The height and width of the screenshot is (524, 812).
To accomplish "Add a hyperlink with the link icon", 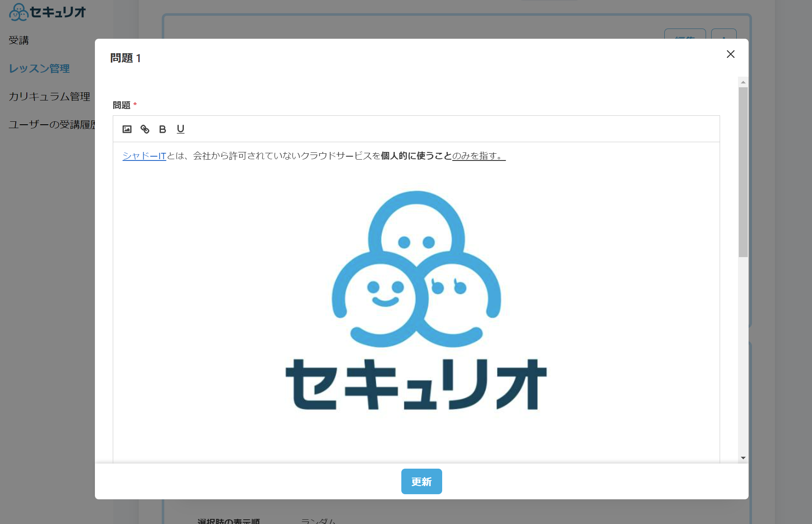I will tap(145, 129).
